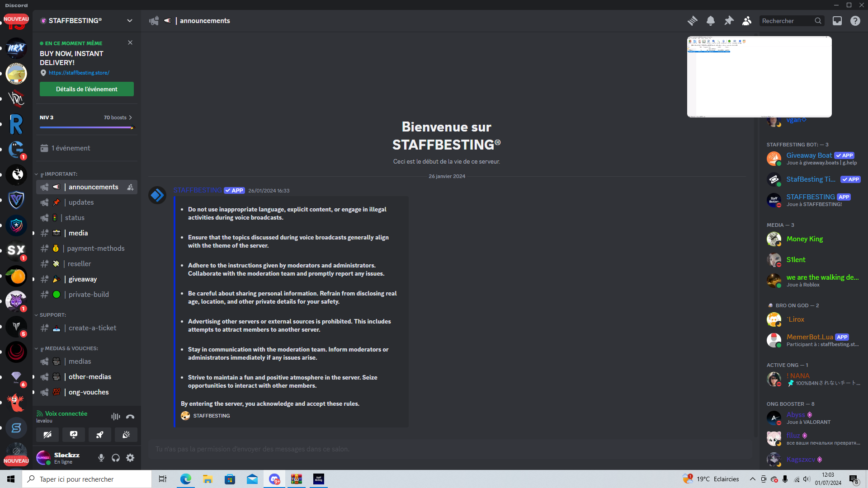Open the Threads icon in channel header

click(692, 21)
